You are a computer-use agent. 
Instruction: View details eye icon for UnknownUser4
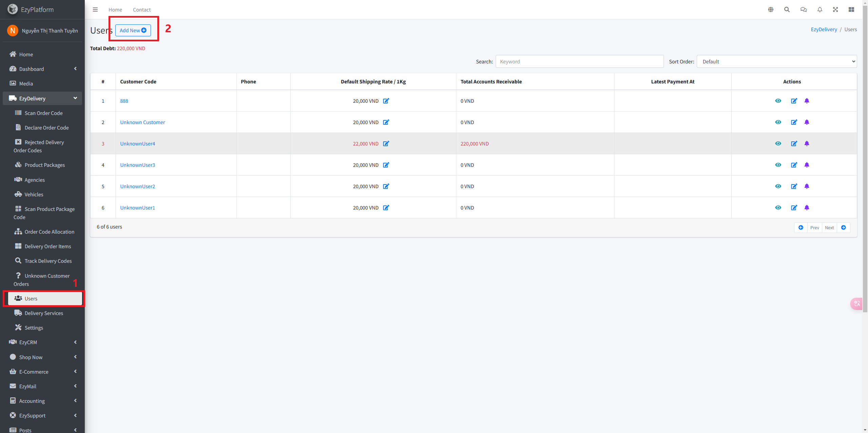(778, 143)
